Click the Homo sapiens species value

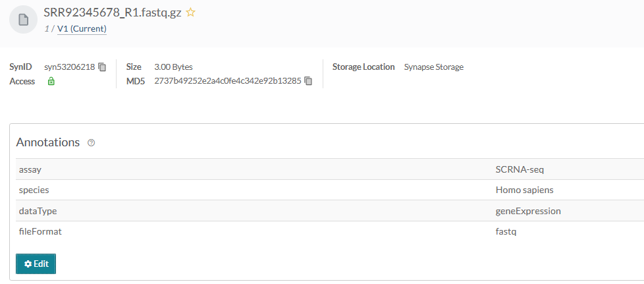[524, 190]
